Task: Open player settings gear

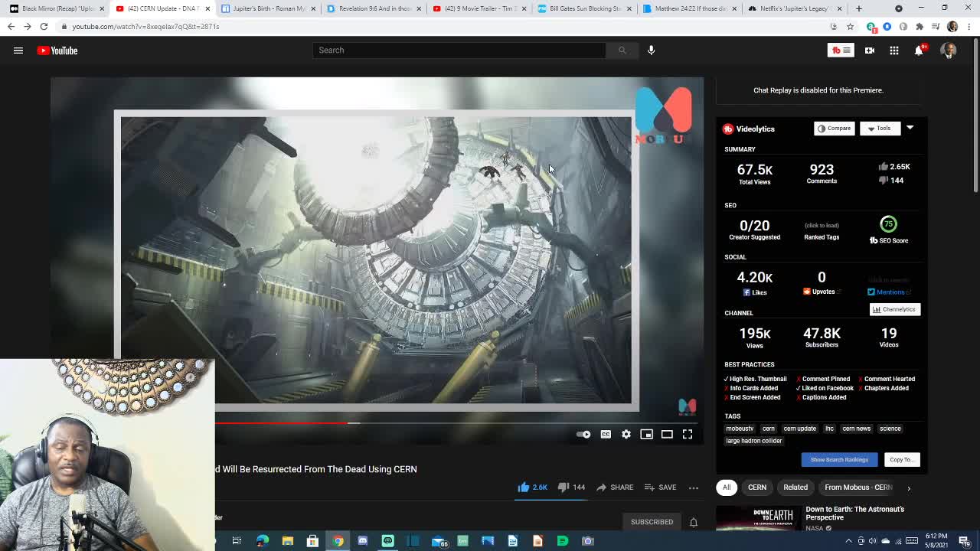Action: click(626, 435)
